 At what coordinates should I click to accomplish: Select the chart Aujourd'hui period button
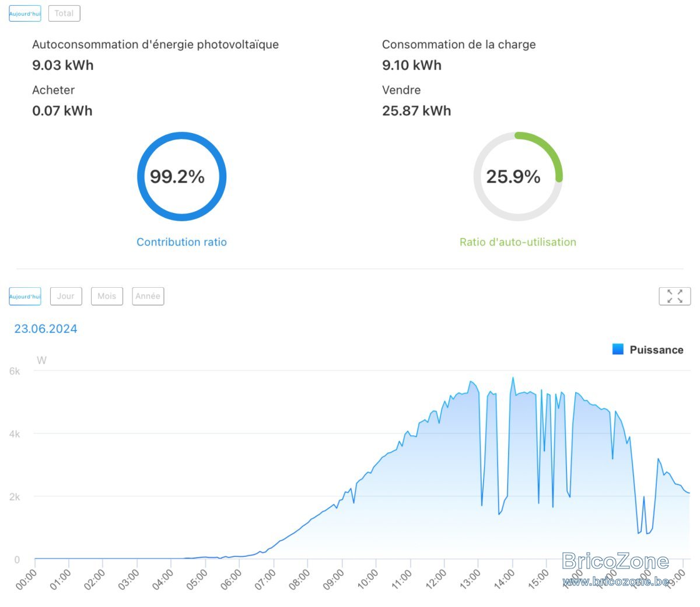coord(25,296)
